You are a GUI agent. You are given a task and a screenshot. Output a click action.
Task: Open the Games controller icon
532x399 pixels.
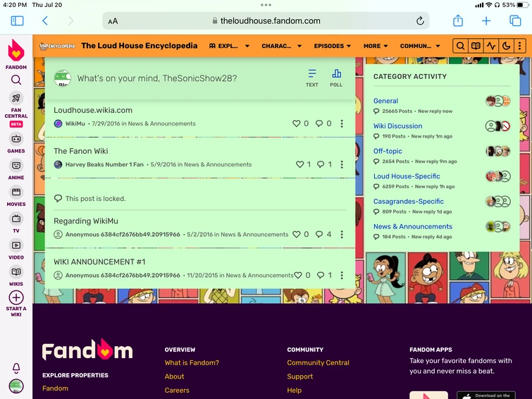pyautogui.click(x=16, y=139)
